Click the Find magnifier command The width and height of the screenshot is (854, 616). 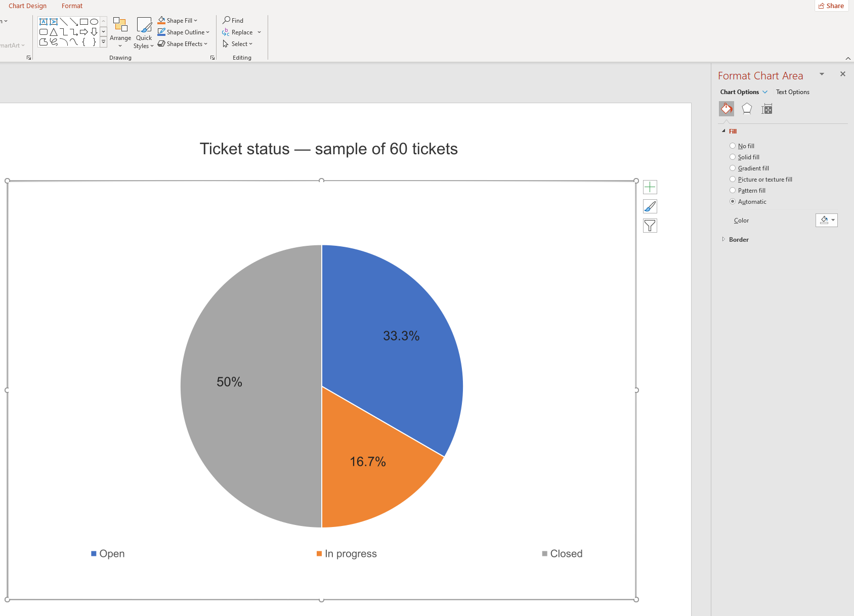[233, 20]
